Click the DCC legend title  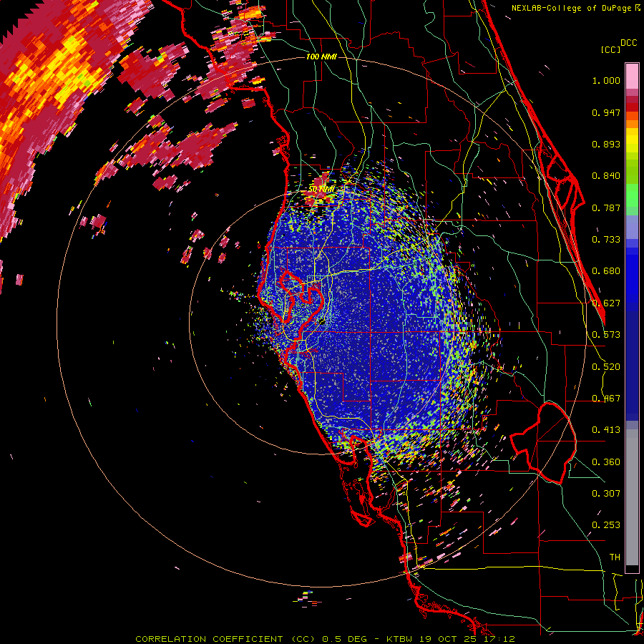[x=628, y=43]
